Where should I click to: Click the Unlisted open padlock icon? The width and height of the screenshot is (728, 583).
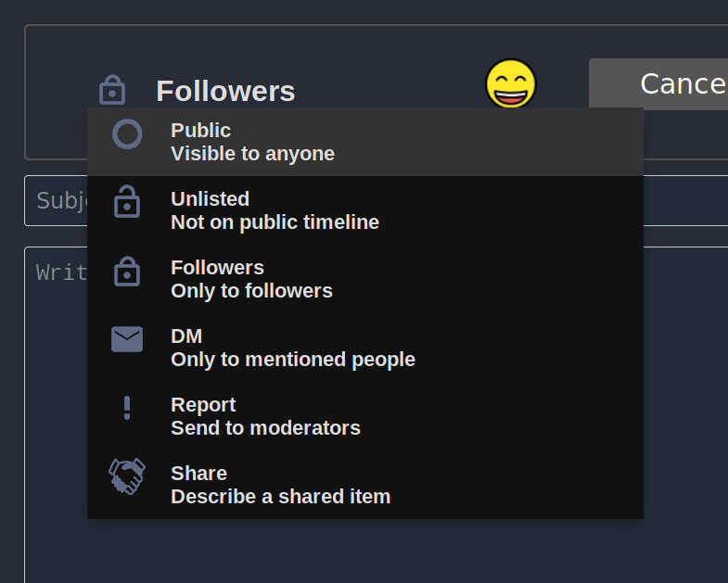(x=127, y=202)
